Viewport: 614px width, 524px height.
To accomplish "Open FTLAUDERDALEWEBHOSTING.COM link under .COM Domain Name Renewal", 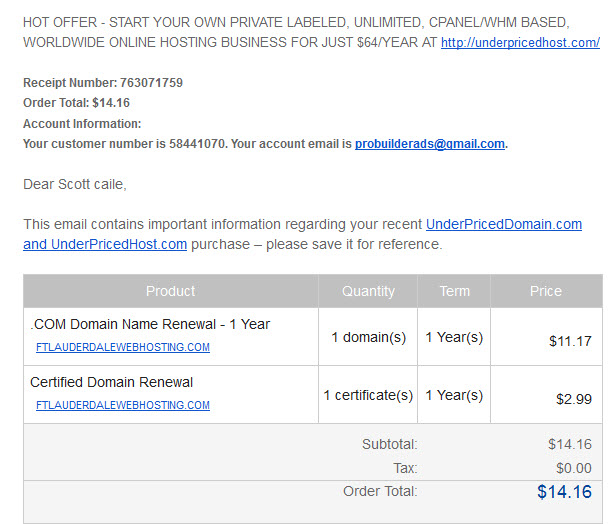I will tap(123, 347).
